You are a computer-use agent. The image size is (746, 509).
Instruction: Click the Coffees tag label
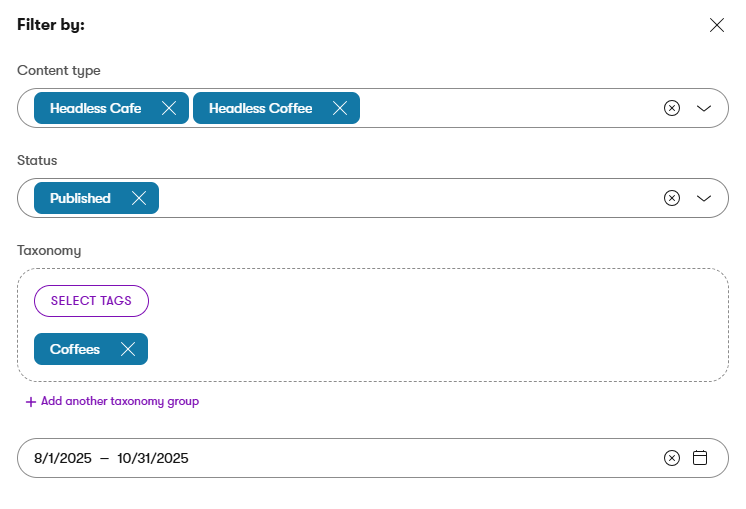[75, 349]
